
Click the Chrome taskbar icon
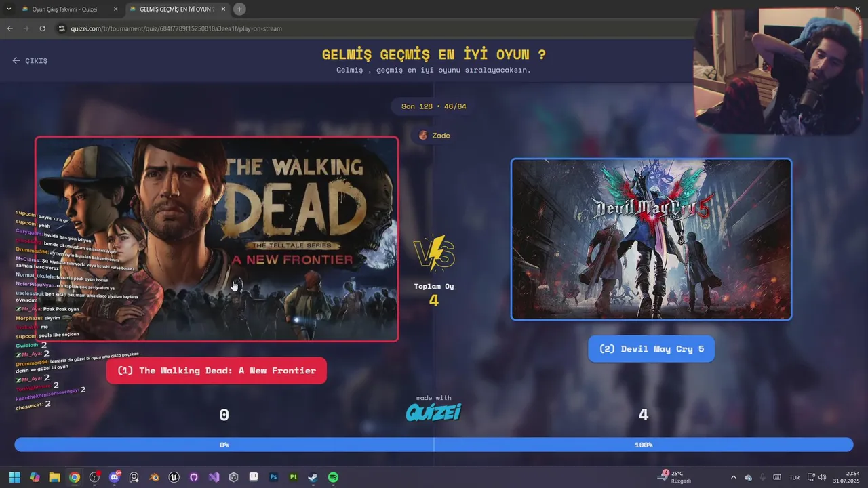point(75,477)
